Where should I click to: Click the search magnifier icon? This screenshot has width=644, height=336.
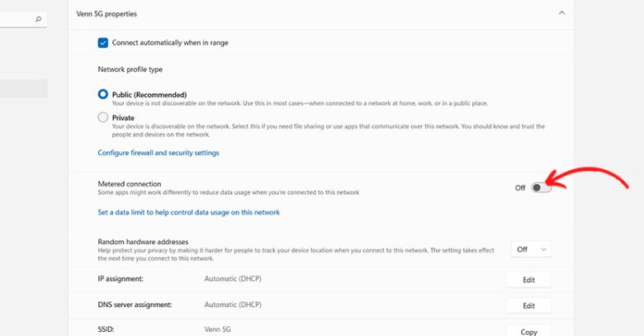[38, 19]
